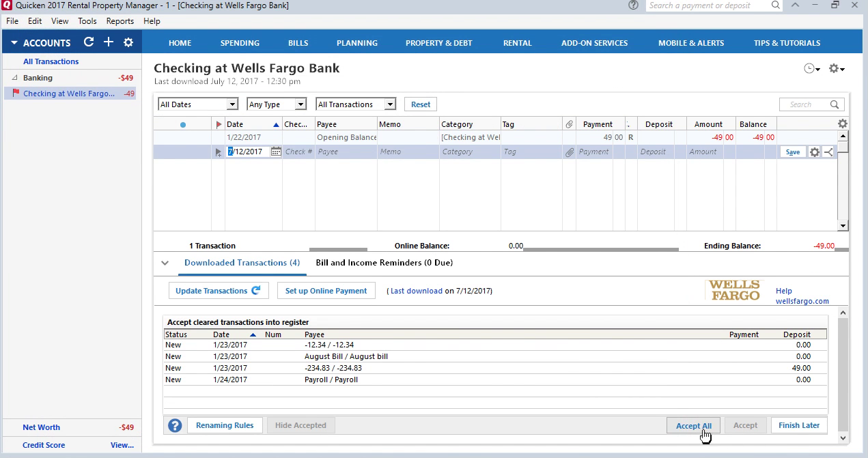Select the -234.83 downloaded transaction row
The height and width of the screenshot is (458, 868).
(x=495, y=368)
